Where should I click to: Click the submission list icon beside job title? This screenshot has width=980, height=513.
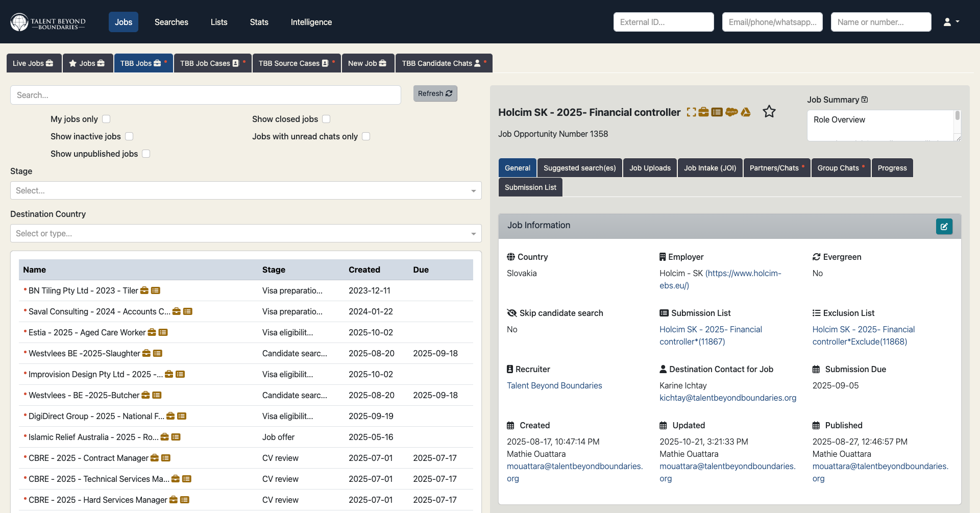pos(718,112)
